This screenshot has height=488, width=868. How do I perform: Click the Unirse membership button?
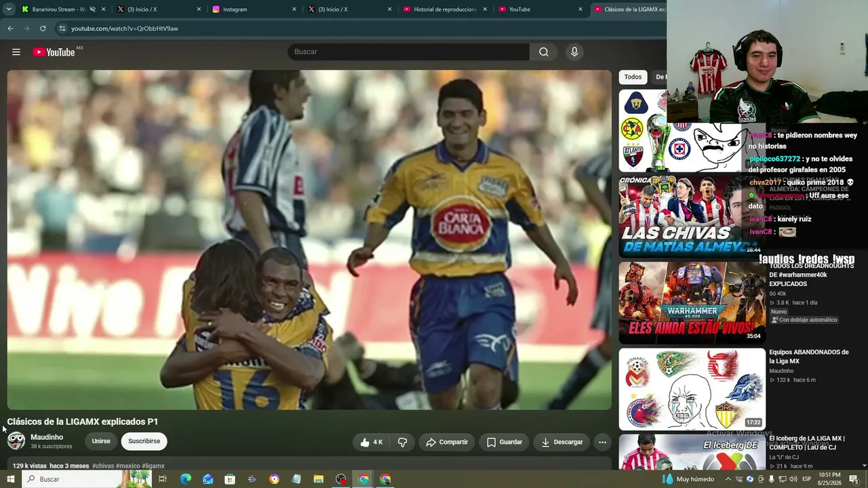[101, 441]
